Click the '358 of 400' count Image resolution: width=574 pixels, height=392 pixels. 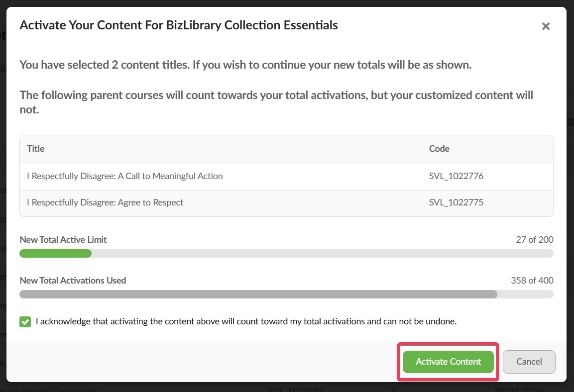pyautogui.click(x=532, y=281)
